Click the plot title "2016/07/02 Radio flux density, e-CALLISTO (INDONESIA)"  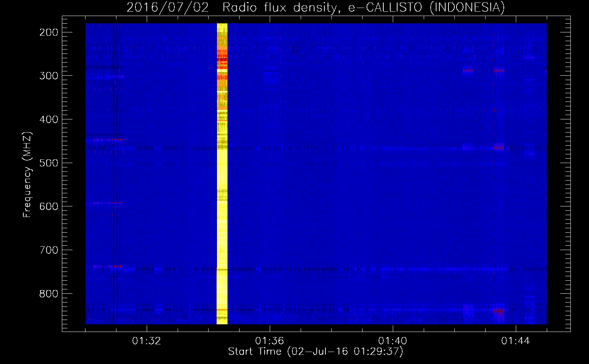(316, 7)
